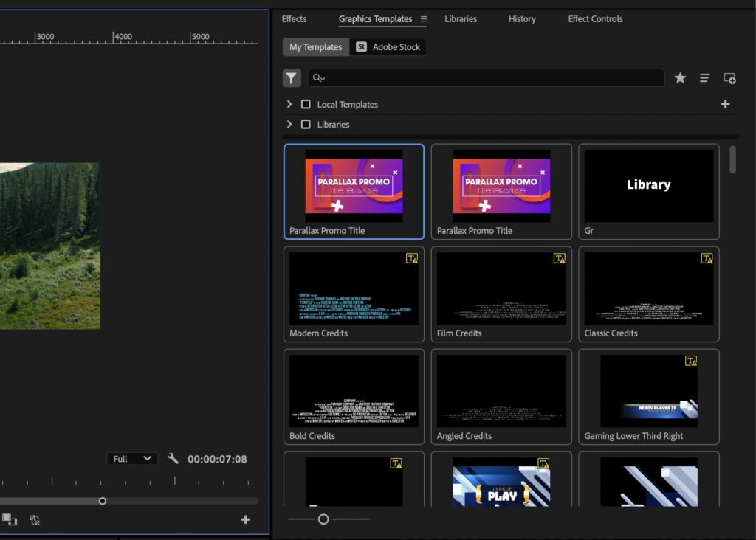This screenshot has height=540, width=756.
Task: Check the Libraries checkbox
Action: pos(306,125)
